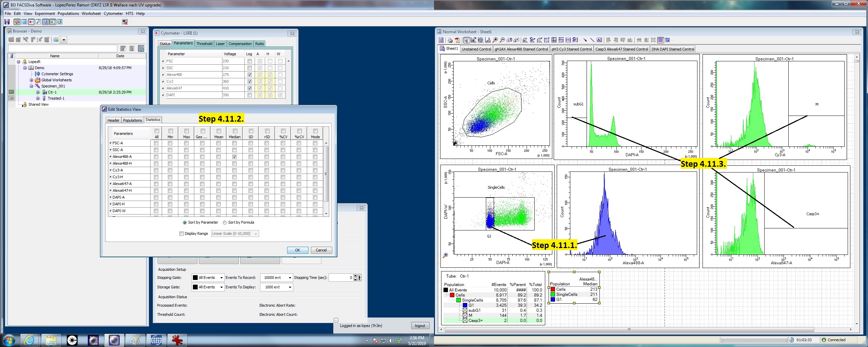868x347 pixels.
Task: Select the contour plot tool
Action: click(481, 40)
